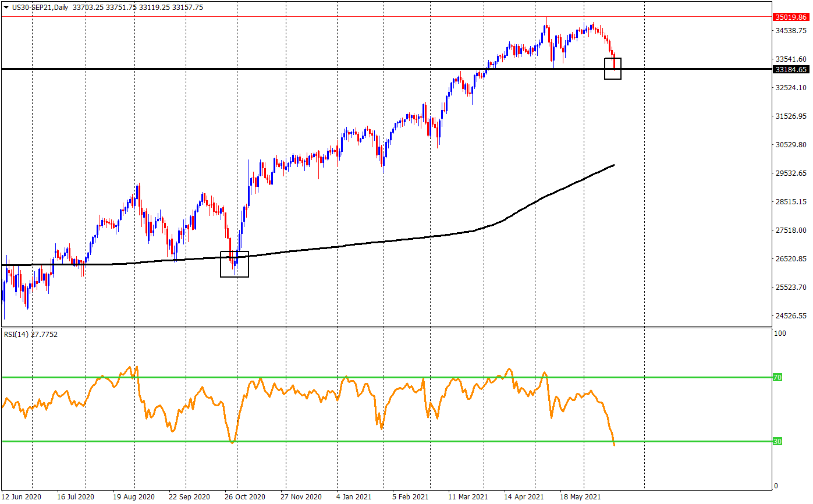Click the 26520.85 price axis label
The width and height of the screenshot is (813, 504).
click(791, 258)
